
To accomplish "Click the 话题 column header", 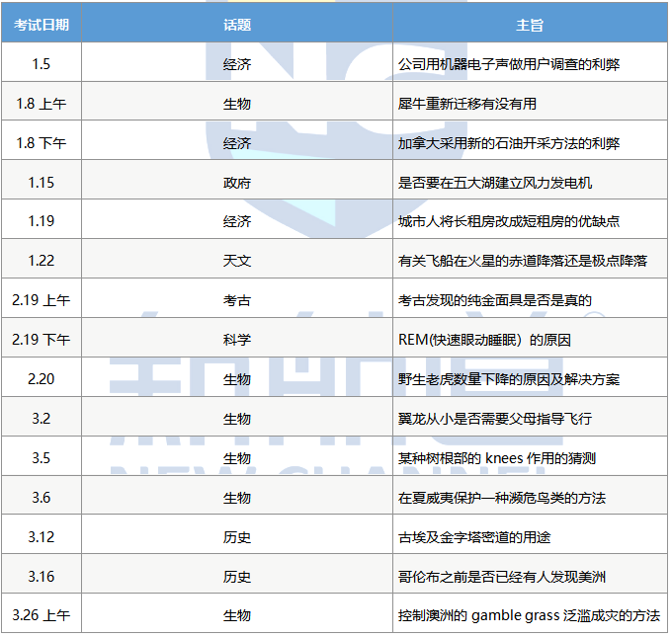I will click(237, 25).
